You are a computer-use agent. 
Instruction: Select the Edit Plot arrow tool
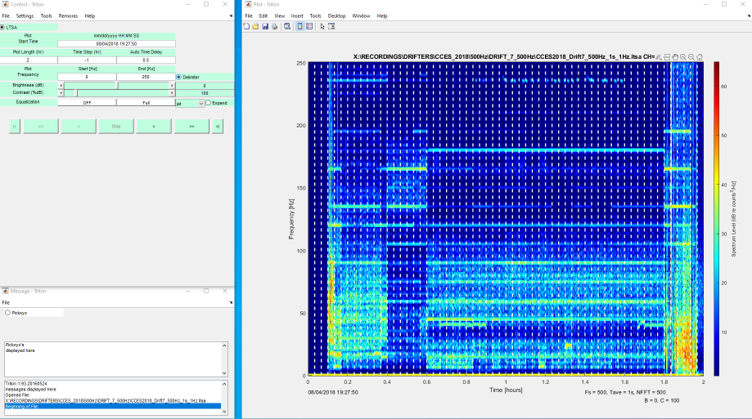[x=322, y=27]
